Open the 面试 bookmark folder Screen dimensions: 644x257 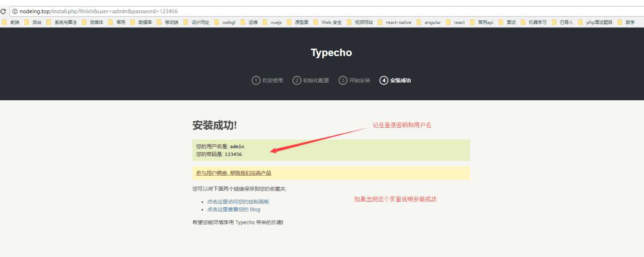pyautogui.click(x=507, y=22)
